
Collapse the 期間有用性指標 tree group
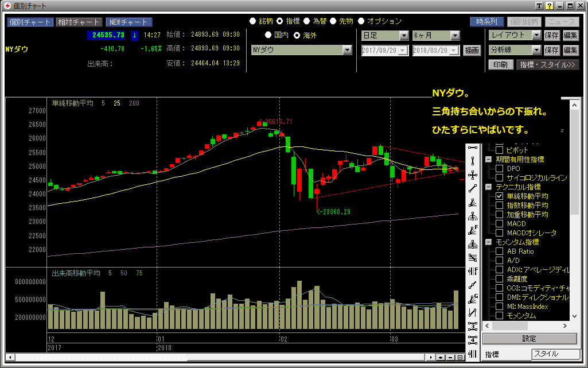point(489,159)
